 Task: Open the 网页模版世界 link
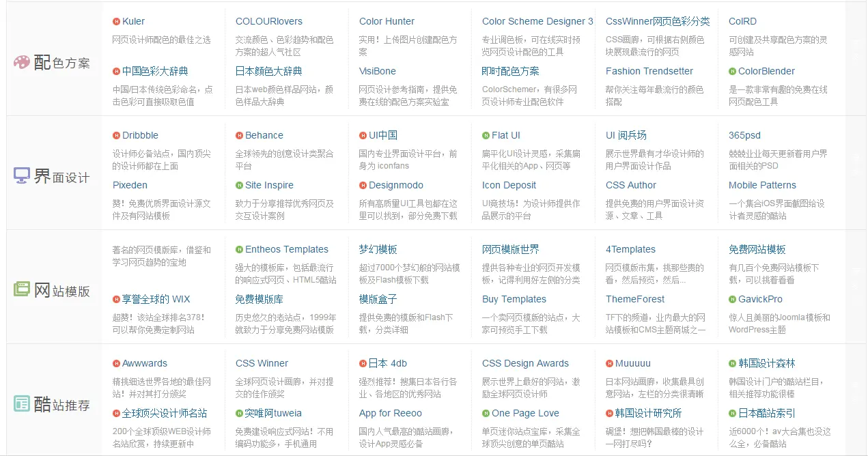[x=511, y=249]
